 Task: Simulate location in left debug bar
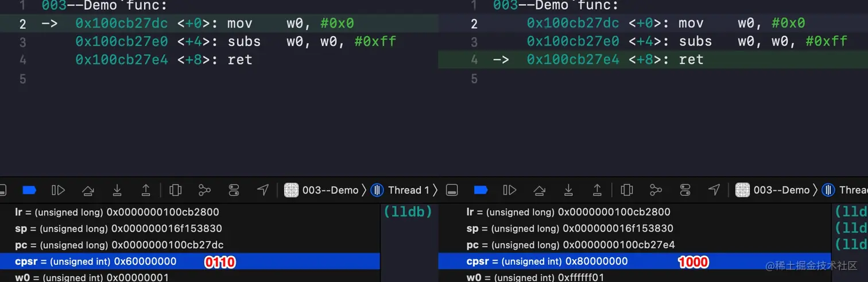(x=262, y=190)
